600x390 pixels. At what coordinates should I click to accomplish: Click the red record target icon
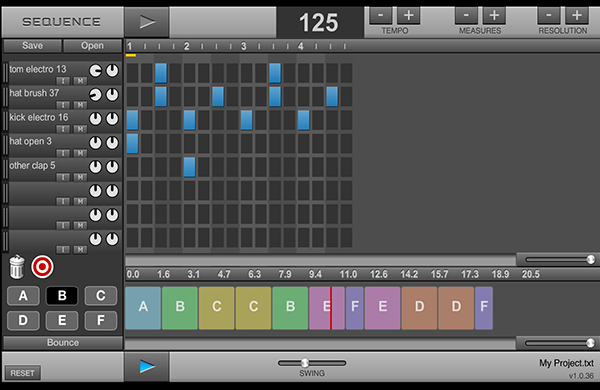pos(42,266)
